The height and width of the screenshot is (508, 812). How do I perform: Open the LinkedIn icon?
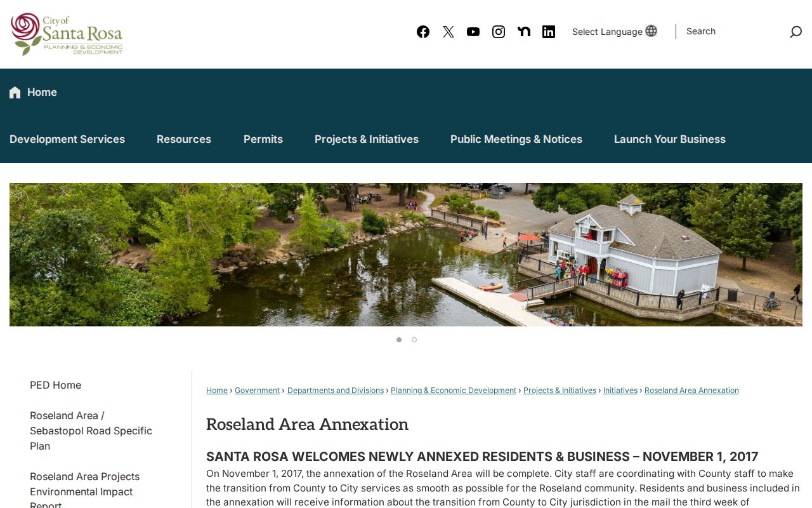(549, 32)
